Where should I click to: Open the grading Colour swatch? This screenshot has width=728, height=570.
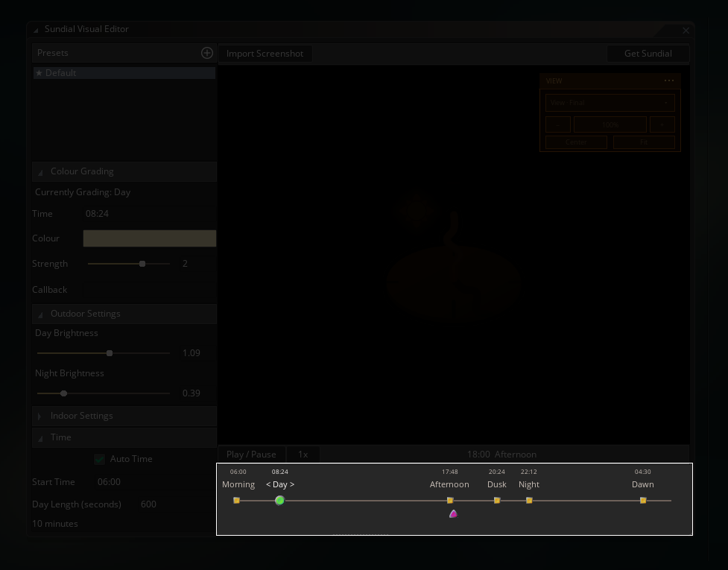pos(150,238)
